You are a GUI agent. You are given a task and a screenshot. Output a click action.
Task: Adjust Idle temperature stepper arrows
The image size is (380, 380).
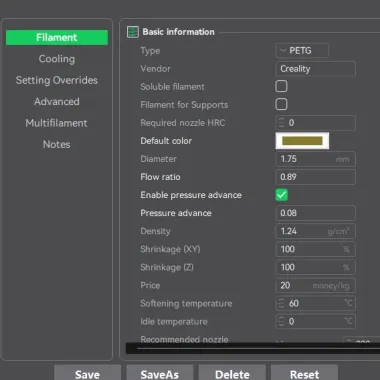[281, 321]
